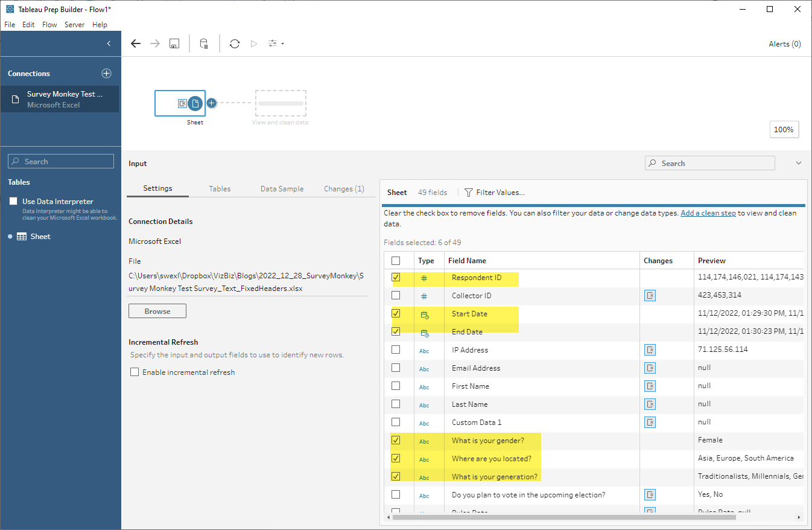This screenshot has width=812, height=530.
Task: Click the back (undo) arrow in the toolbar
Action: pyautogui.click(x=136, y=43)
